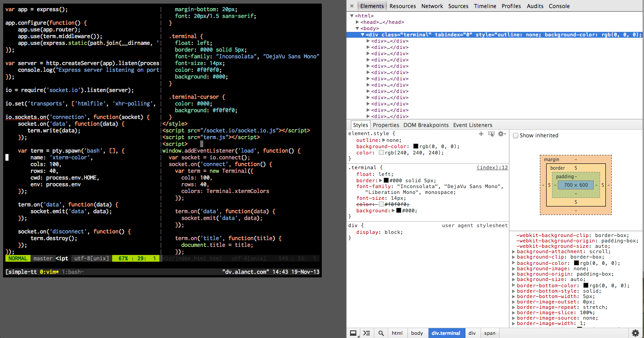Go to the Sources tab

[x=458, y=6]
